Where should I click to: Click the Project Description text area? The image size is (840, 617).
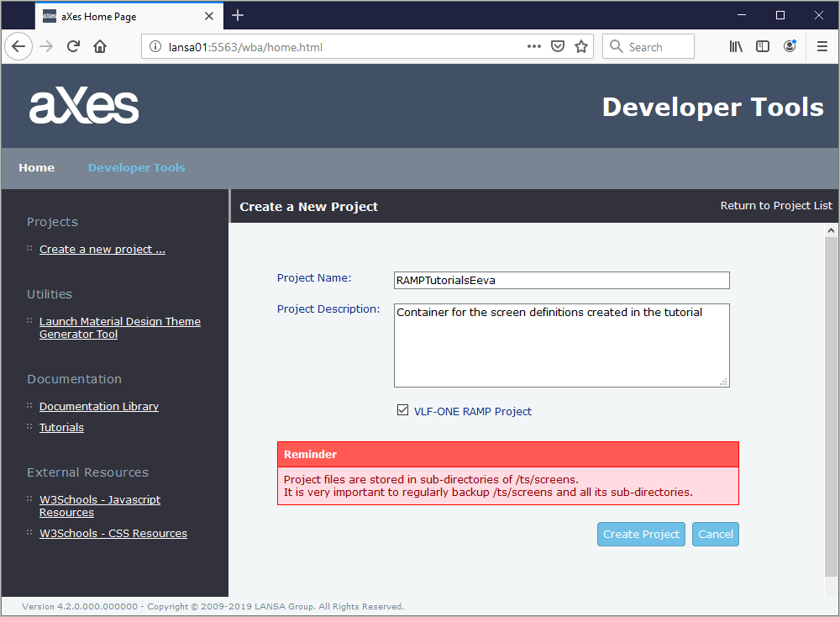(x=561, y=345)
